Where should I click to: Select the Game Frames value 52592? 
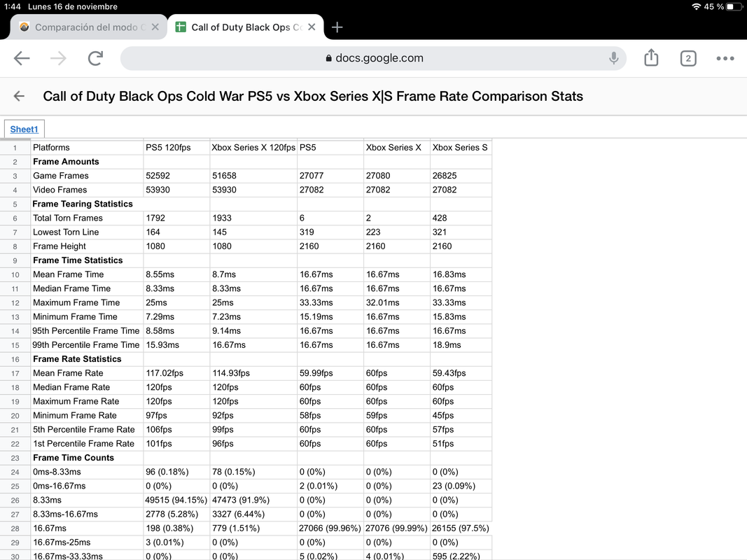(176, 176)
